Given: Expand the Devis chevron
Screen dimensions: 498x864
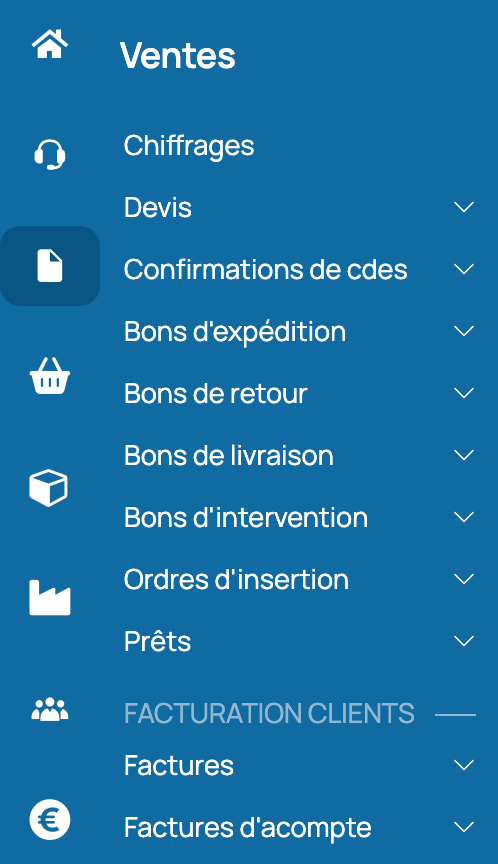Looking at the screenshot, I should point(464,207).
